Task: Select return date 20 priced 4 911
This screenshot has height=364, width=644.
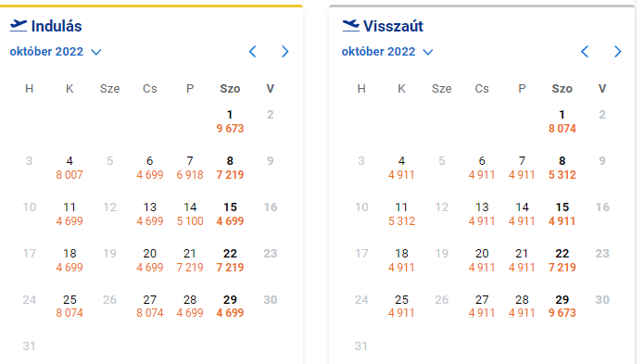Action: [x=482, y=260]
